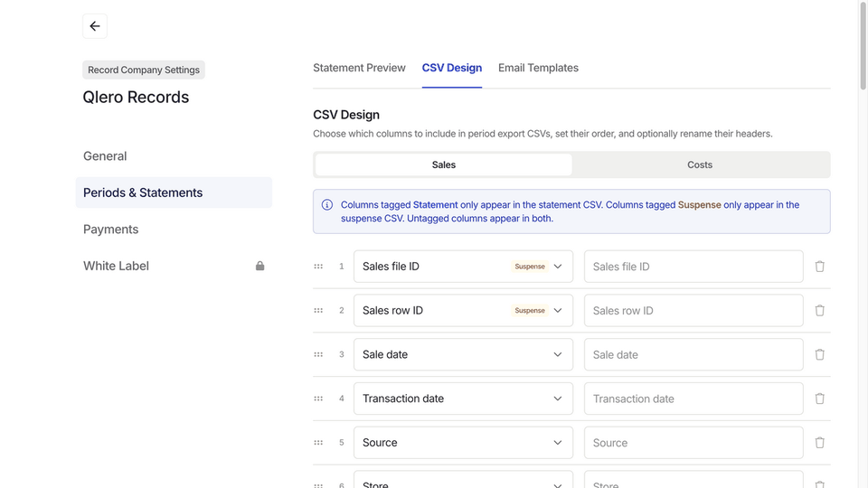Image resolution: width=868 pixels, height=488 pixels.
Task: Click the Suspense tag on Sales file ID
Action: (x=530, y=266)
